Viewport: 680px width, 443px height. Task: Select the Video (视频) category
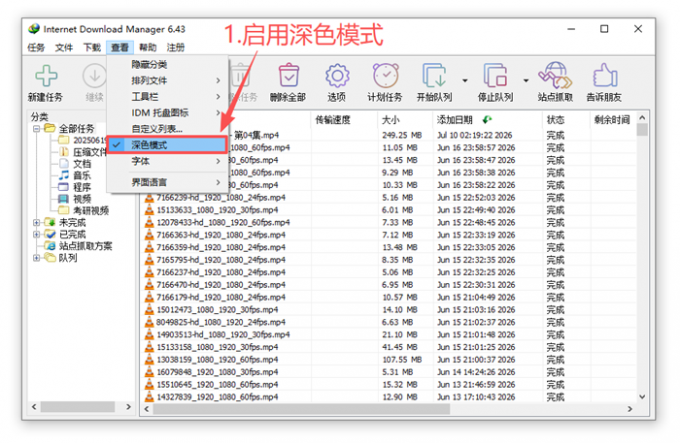(82, 199)
